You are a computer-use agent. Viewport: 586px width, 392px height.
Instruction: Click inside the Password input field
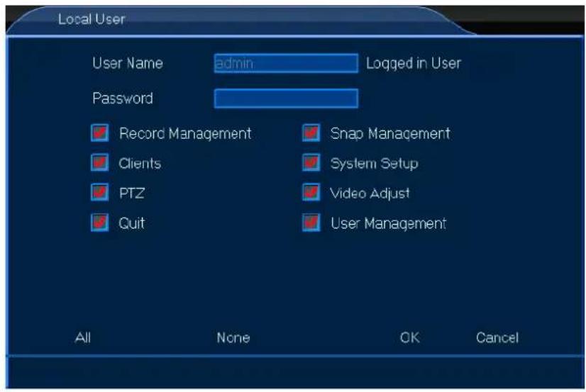286,99
